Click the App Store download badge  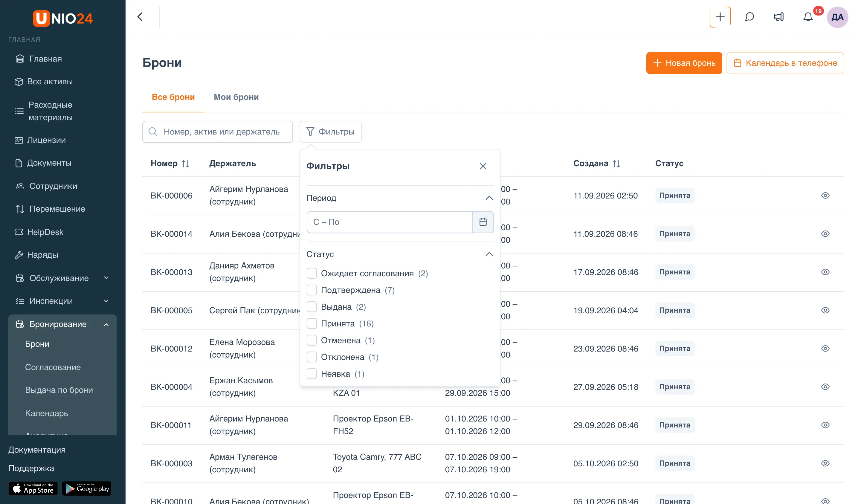pos(33,488)
